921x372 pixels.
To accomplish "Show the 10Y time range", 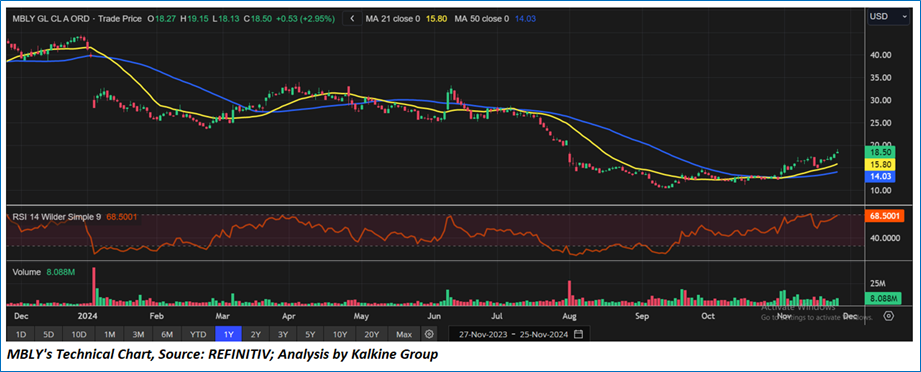I will click(340, 334).
